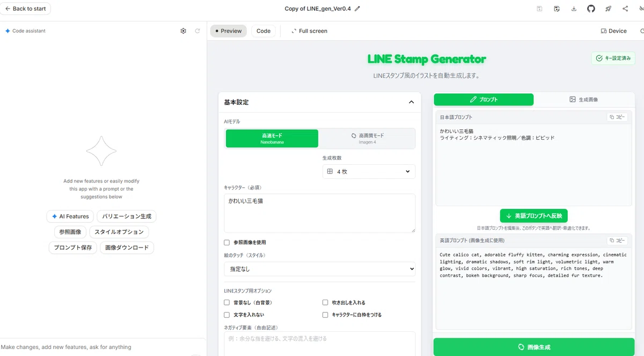Choose the AI Features suggestion chip
The image size is (644, 356).
(70, 216)
